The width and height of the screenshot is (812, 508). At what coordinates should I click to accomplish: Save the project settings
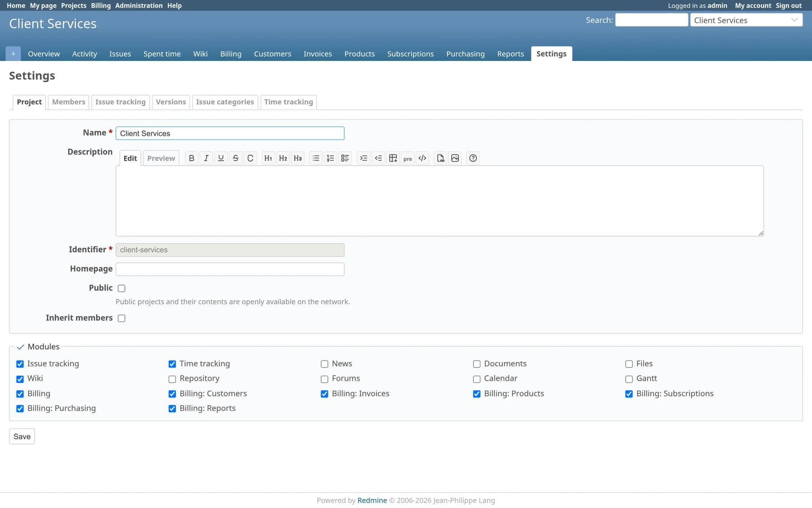(22, 437)
